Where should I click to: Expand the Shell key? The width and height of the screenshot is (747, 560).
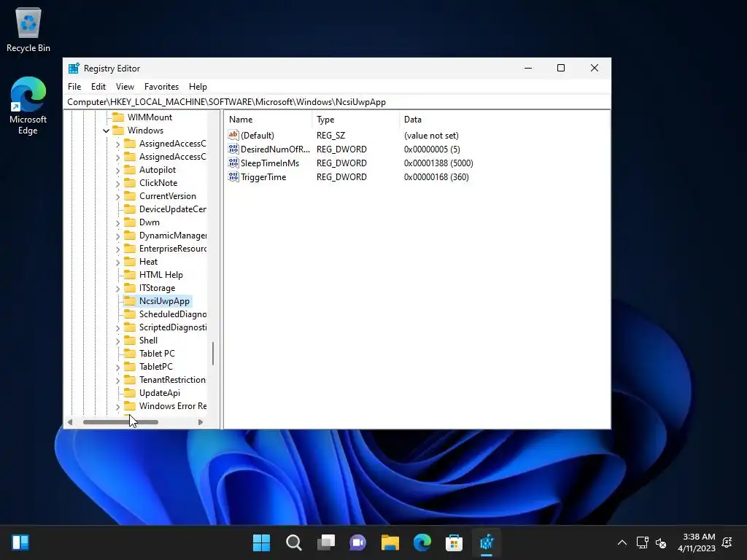tap(117, 341)
